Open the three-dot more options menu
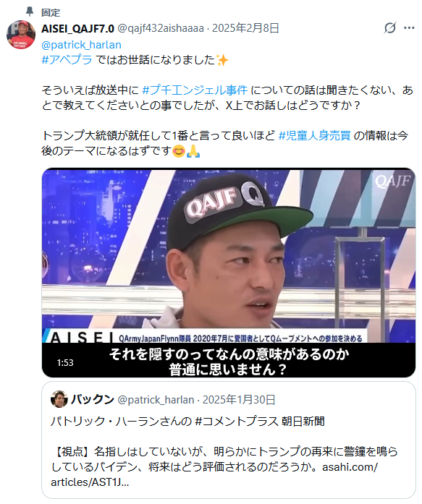The image size is (422, 504). tap(409, 28)
